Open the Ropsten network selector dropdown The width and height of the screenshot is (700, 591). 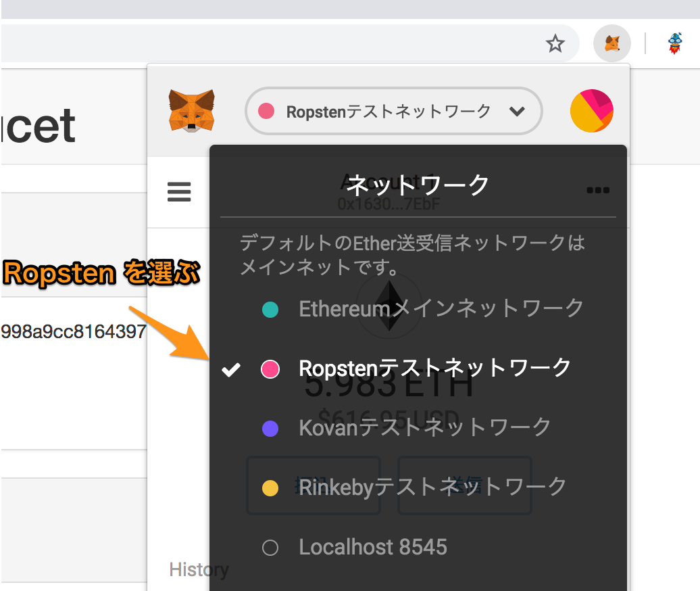pos(393,111)
